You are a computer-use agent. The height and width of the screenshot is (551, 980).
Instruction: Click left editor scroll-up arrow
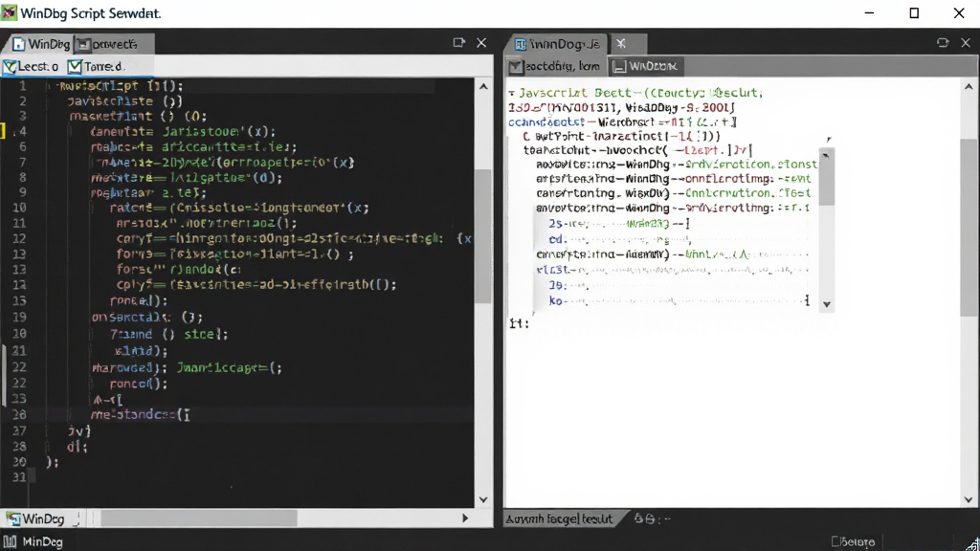point(483,87)
